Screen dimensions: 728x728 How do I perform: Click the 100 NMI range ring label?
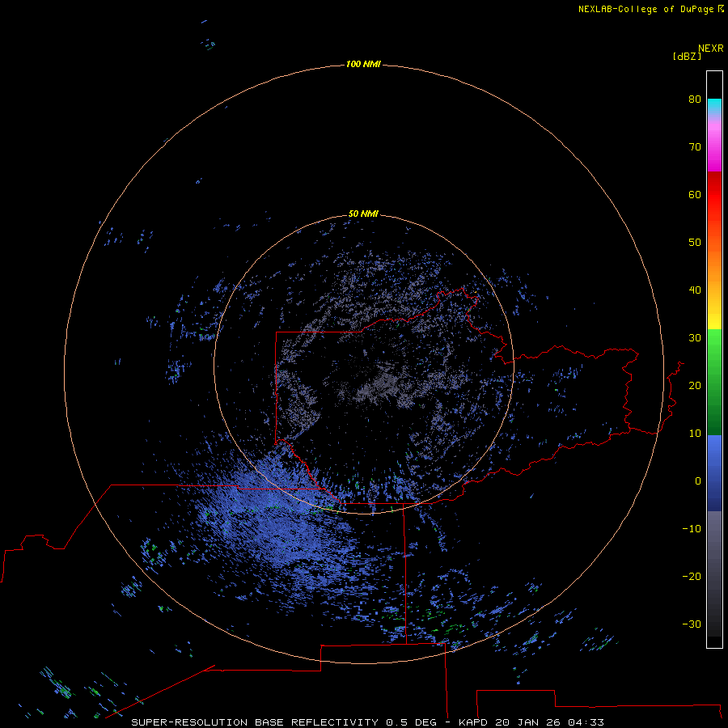pos(363,64)
